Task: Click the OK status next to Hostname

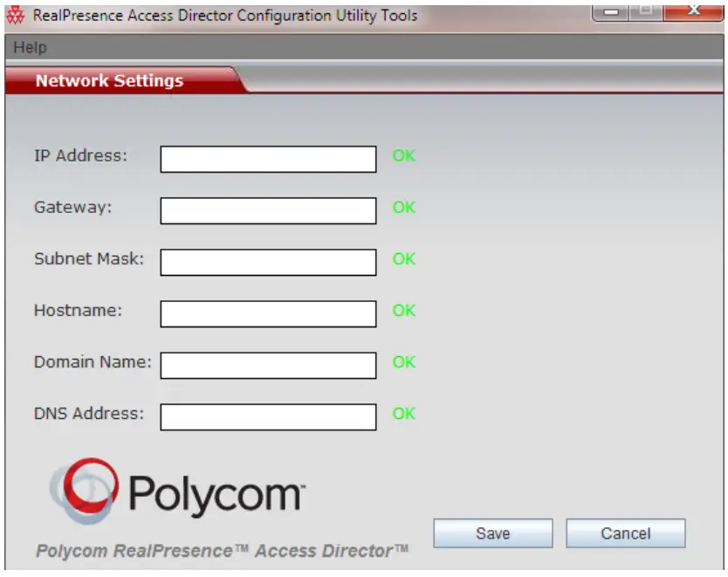Action: point(403,311)
